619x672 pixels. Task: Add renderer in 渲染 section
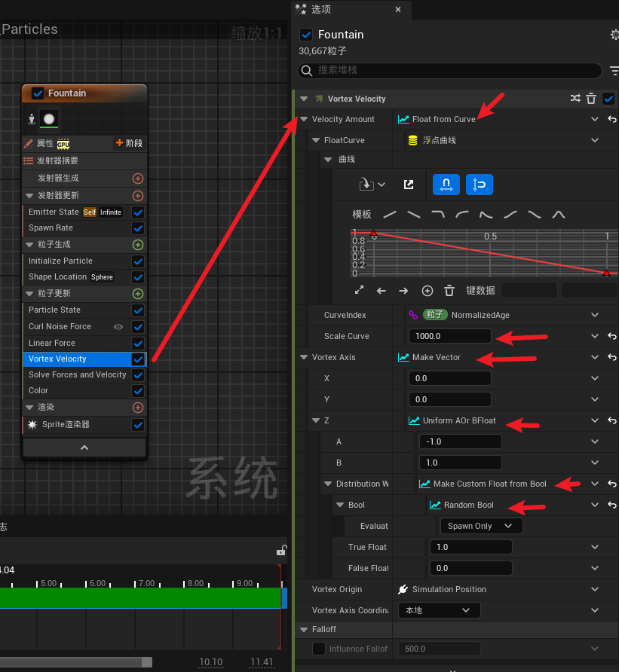click(x=138, y=408)
